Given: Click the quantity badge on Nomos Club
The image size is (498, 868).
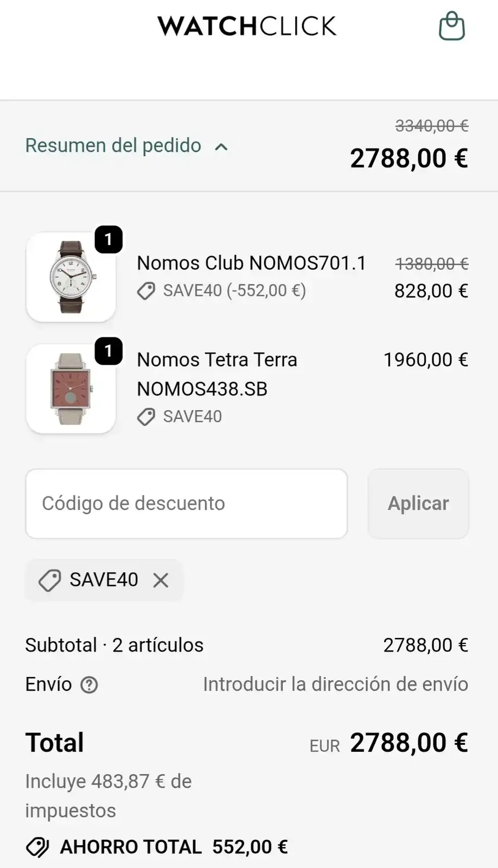Looking at the screenshot, I should point(108,239).
